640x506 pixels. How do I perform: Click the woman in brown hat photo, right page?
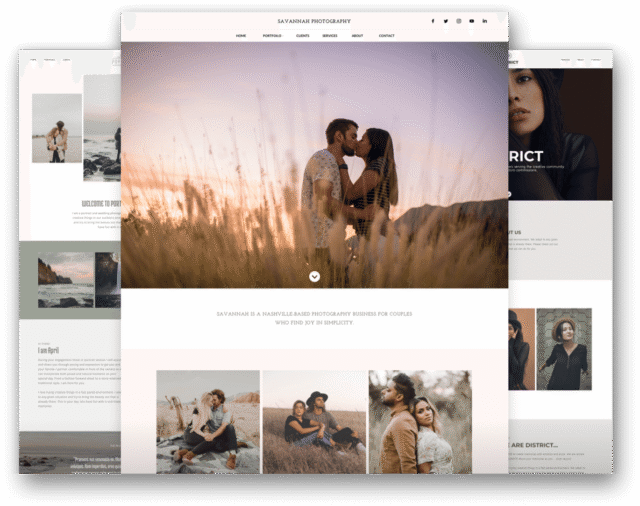(564, 349)
